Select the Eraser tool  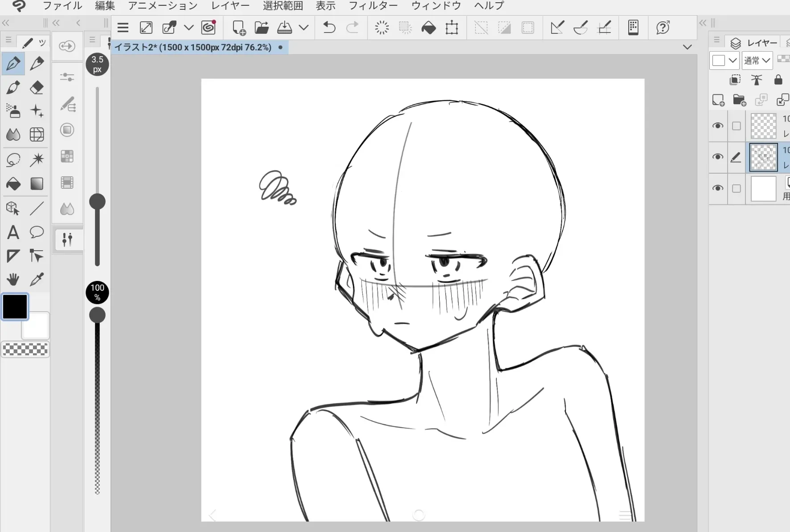[x=37, y=87]
